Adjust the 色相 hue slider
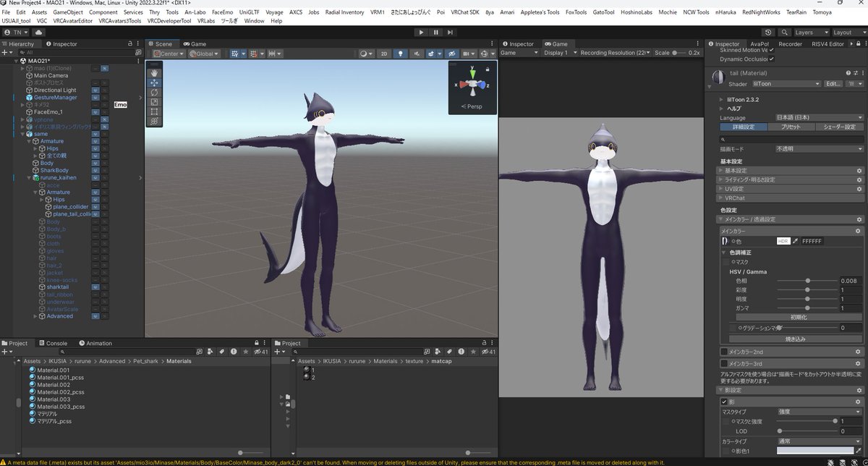The image size is (868, 466). [806, 281]
